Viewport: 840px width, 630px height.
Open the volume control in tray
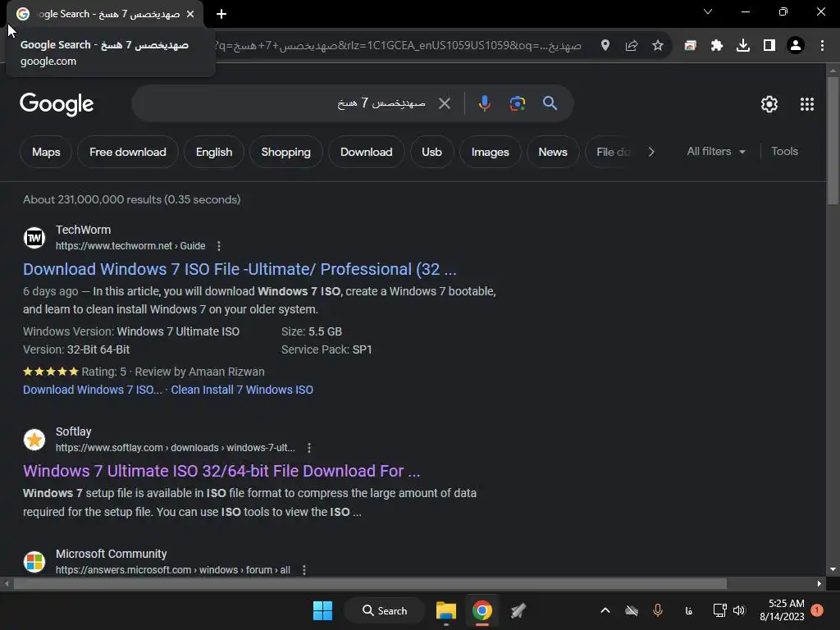tap(739, 610)
